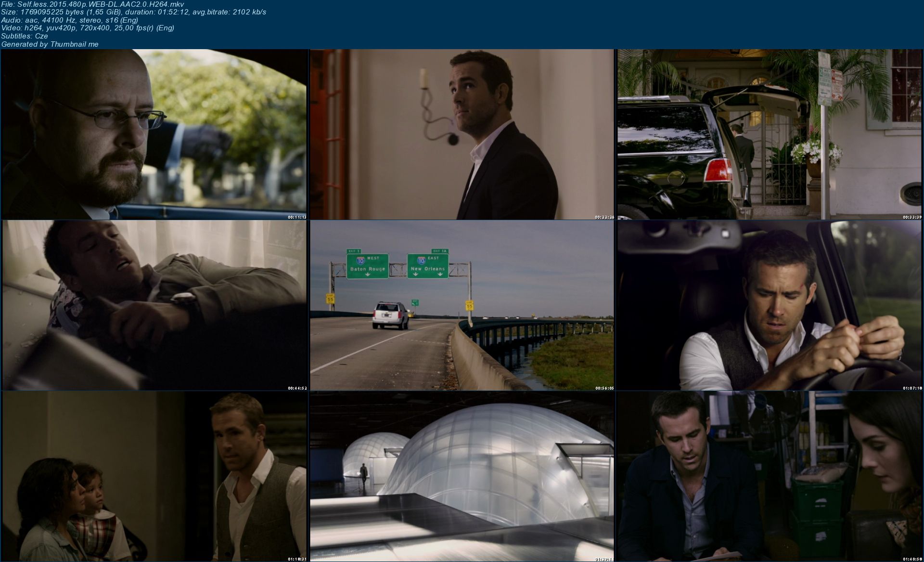Click thumbnail with woman holding child
This screenshot has width=924, height=562.
coord(154,476)
